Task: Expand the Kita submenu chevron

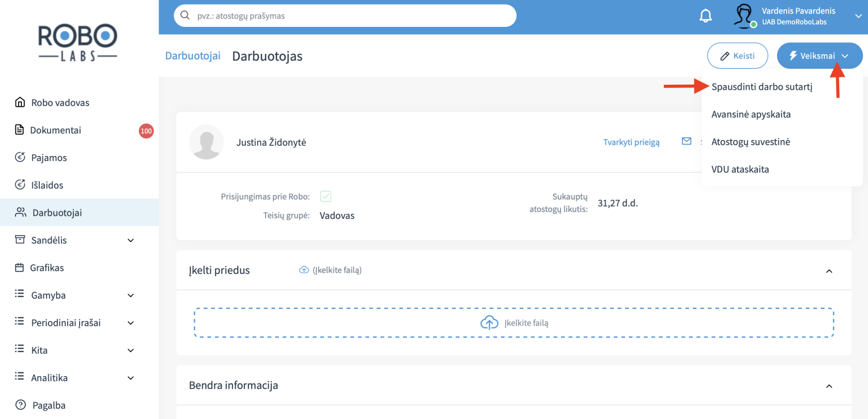Action: [x=131, y=350]
